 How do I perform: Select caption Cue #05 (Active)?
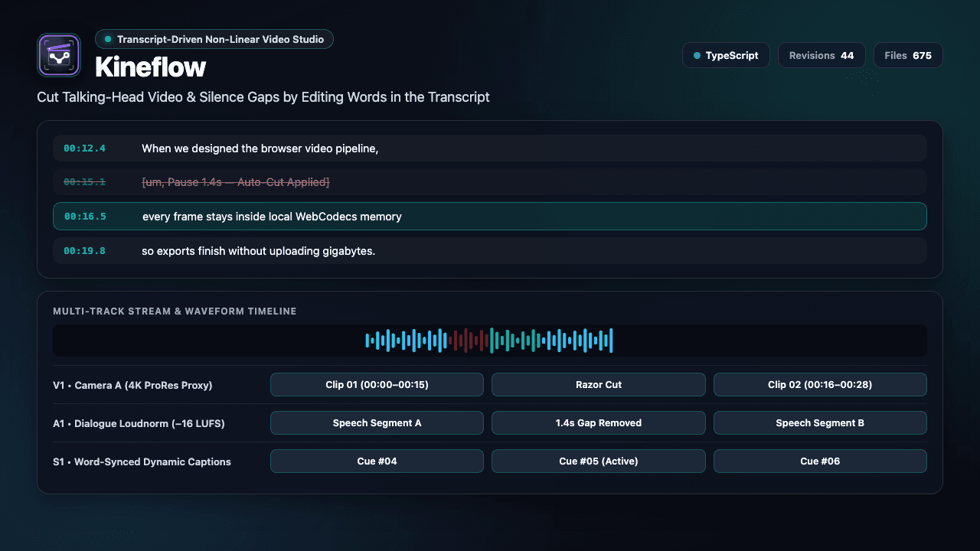(599, 461)
